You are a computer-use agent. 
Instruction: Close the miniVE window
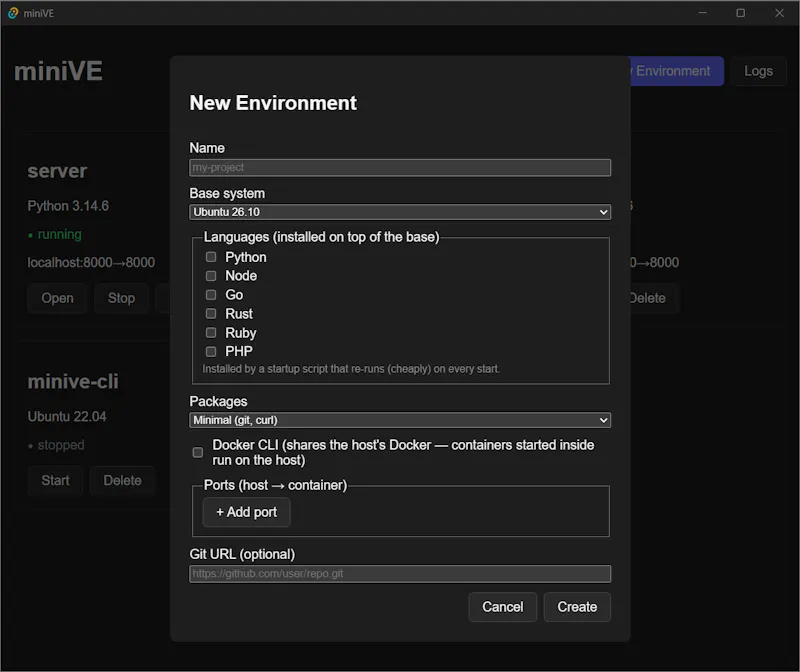click(x=780, y=13)
